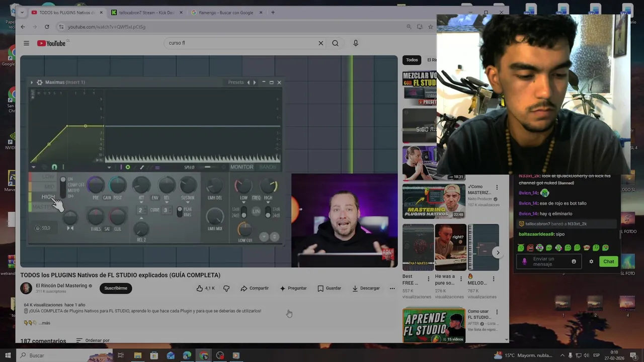Toggle Maximus SOLO in the video

(43, 228)
